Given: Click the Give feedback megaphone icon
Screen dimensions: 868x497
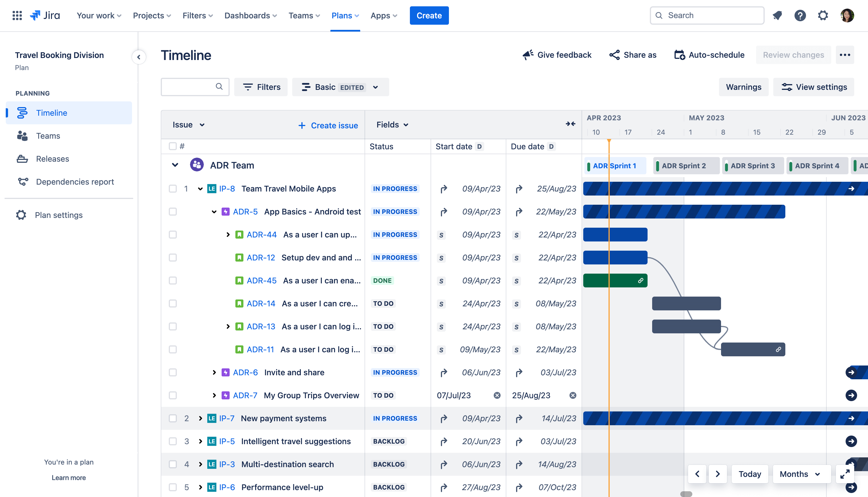Looking at the screenshot, I should (527, 54).
